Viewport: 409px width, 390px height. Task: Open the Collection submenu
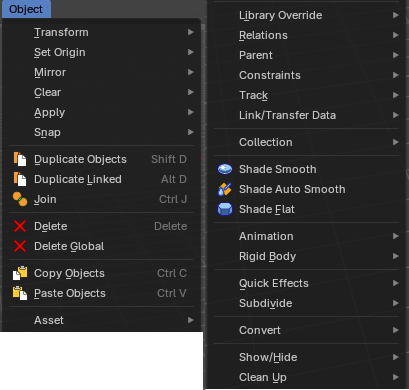point(306,142)
